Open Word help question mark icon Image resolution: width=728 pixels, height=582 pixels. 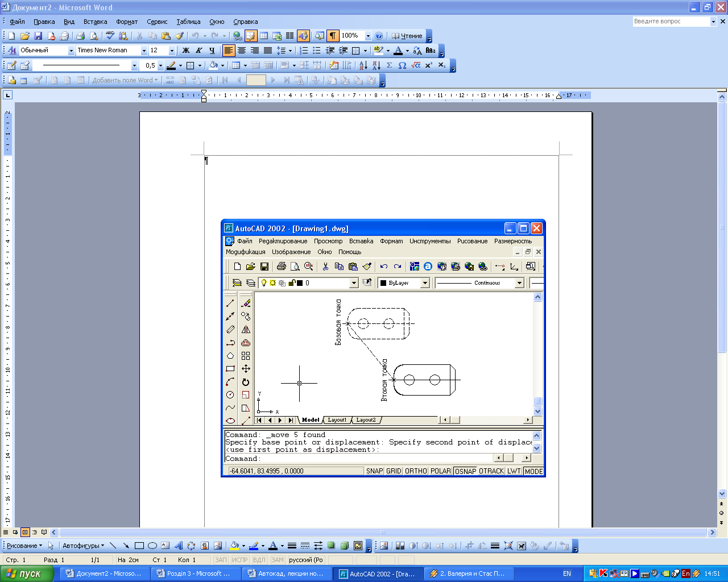pos(379,36)
